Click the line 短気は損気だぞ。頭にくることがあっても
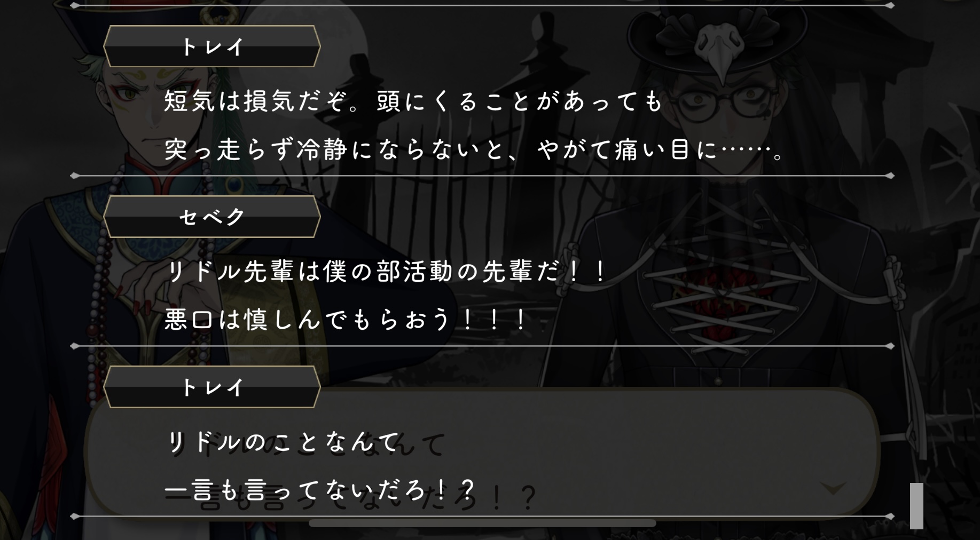This screenshot has height=540, width=980. 413,101
